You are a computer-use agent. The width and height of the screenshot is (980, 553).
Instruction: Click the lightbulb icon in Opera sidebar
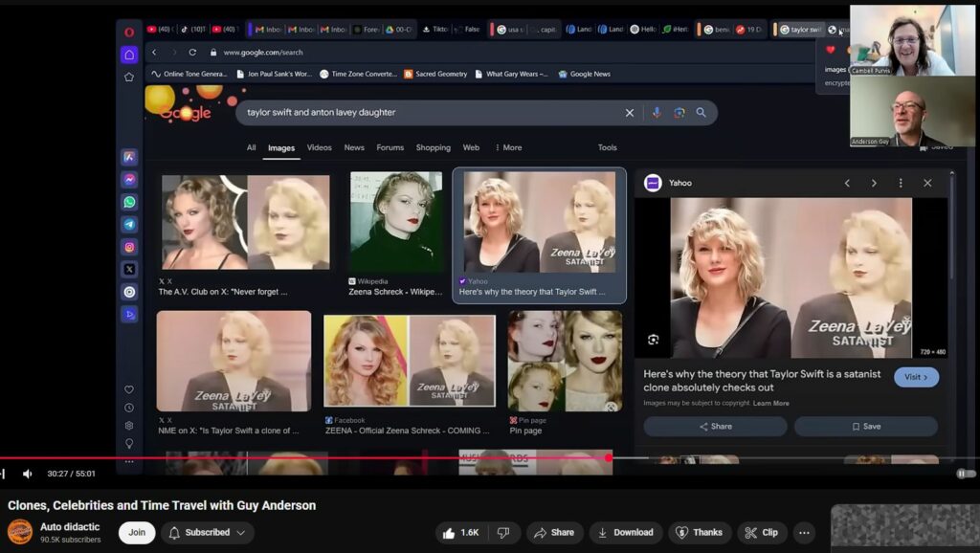[x=129, y=443]
